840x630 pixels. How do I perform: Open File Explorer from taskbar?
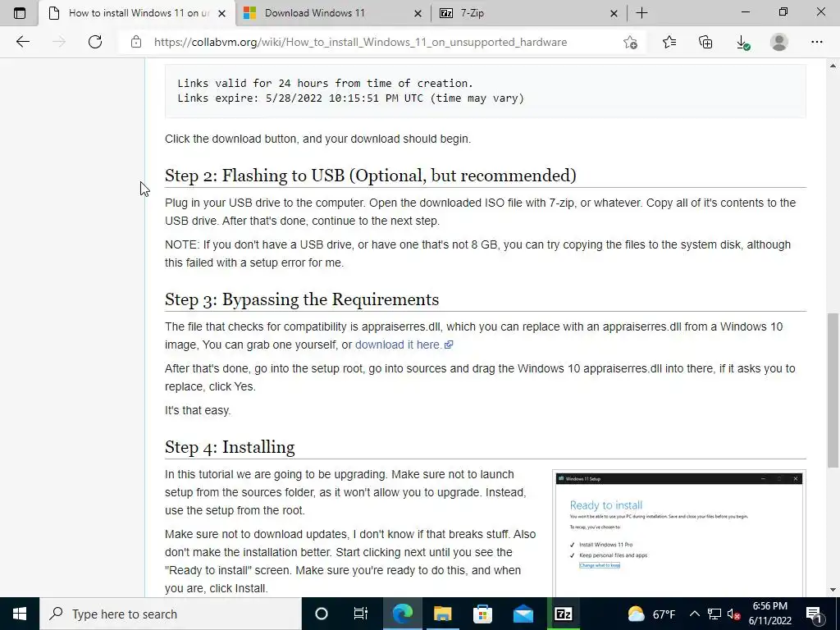[442, 614]
